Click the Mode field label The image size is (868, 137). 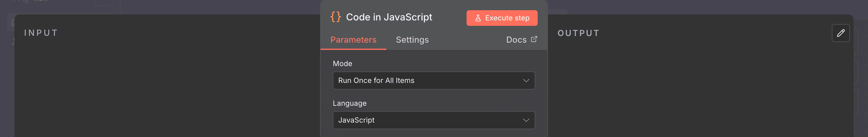tap(342, 64)
